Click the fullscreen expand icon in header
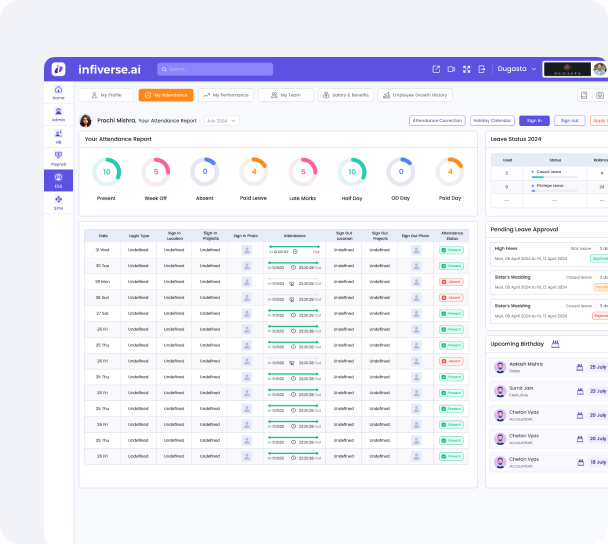 click(466, 69)
